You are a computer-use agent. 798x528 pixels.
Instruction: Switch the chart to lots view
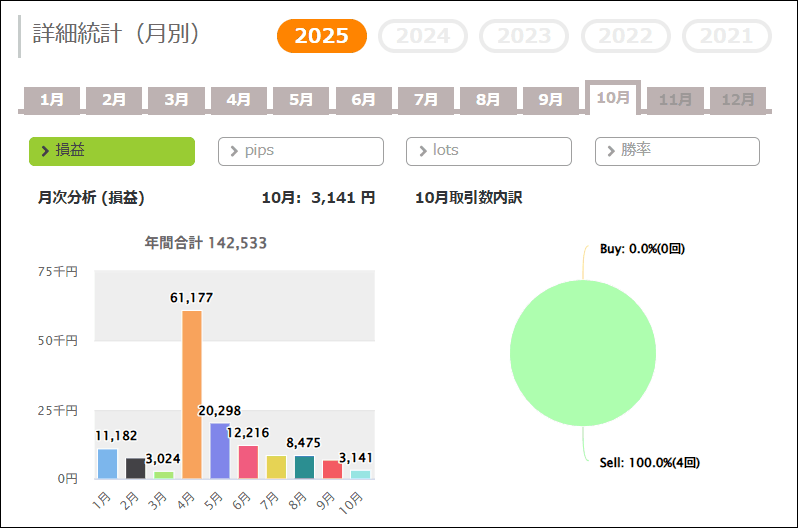pyautogui.click(x=488, y=151)
